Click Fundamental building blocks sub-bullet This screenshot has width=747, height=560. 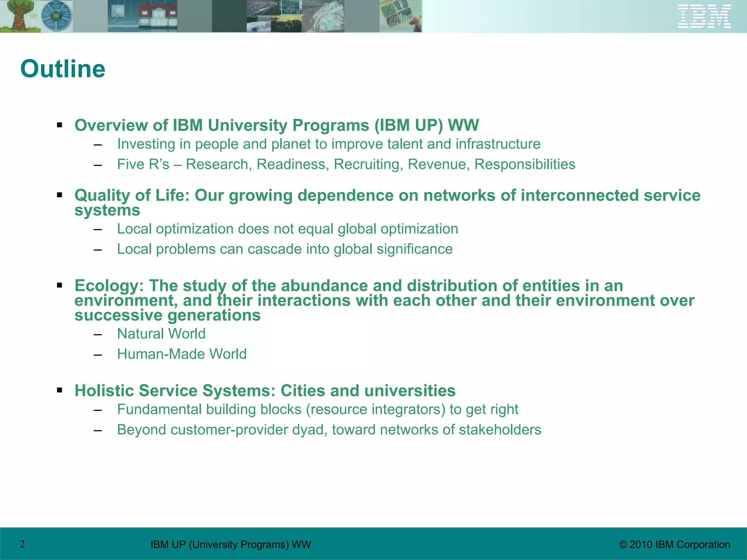coord(317,409)
